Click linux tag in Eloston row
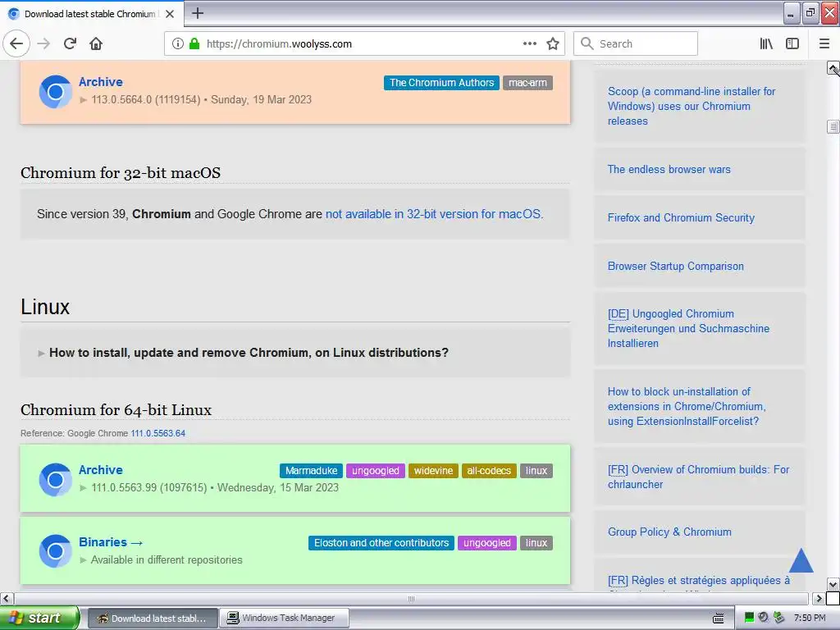The width and height of the screenshot is (840, 630). point(536,543)
